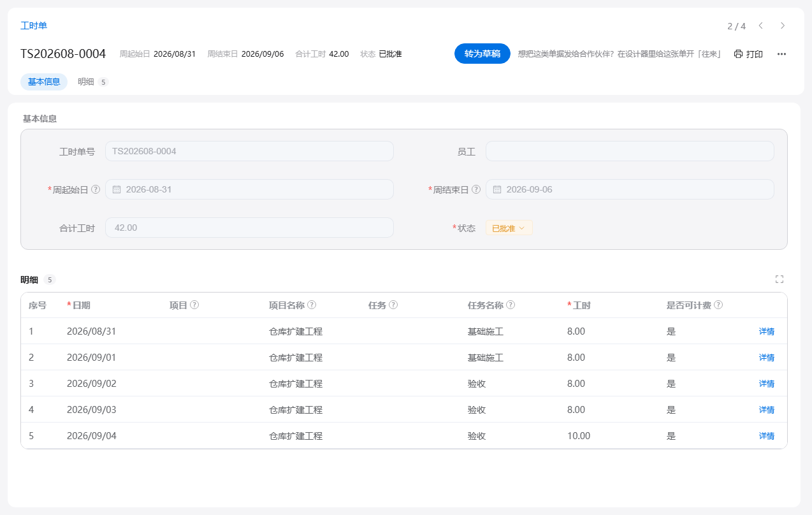812x515 pixels.
Task: Click the 2 / 4 record counter
Action: pyautogui.click(x=736, y=26)
